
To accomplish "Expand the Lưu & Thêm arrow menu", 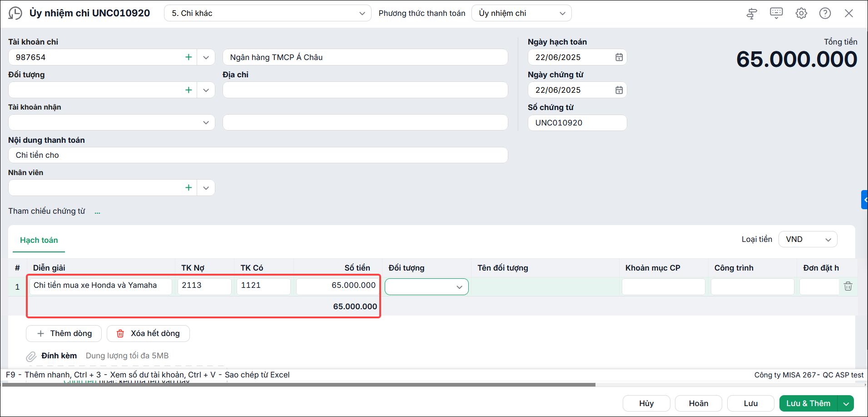I will point(846,404).
